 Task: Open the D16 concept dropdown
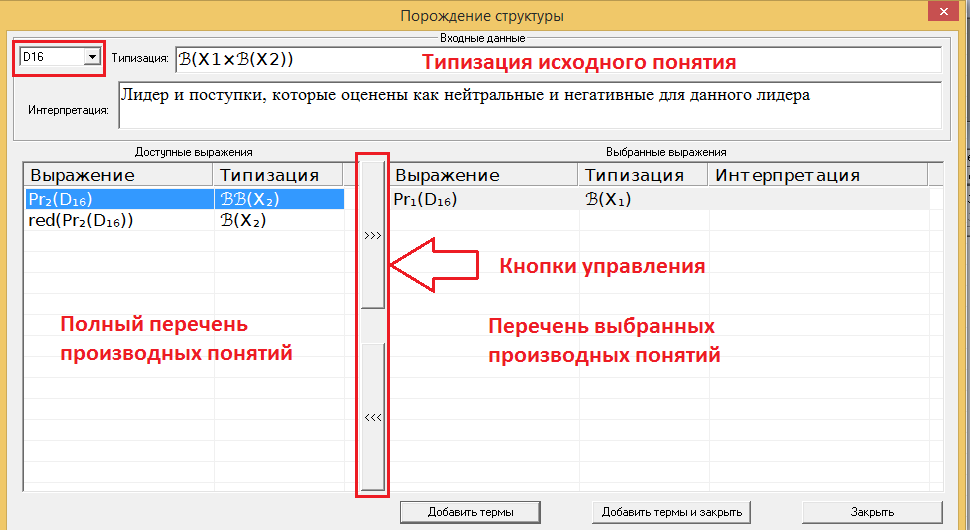click(x=92, y=57)
